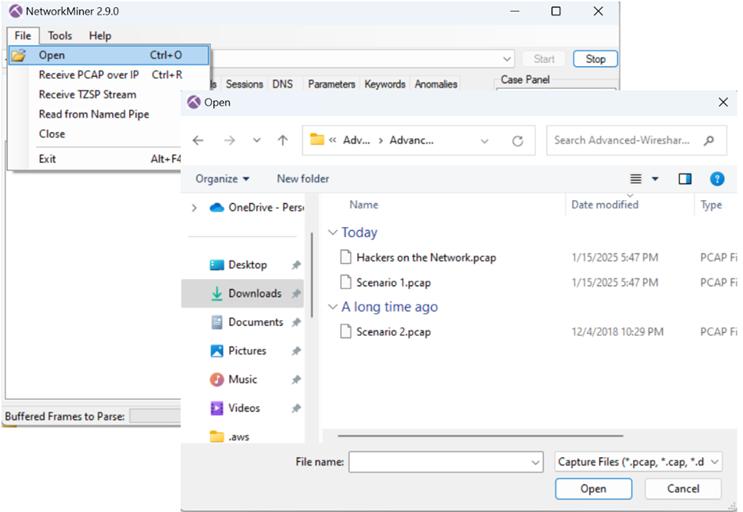Switch to the Anomalies tab
Screen dimensions: 743x512
coord(436,84)
